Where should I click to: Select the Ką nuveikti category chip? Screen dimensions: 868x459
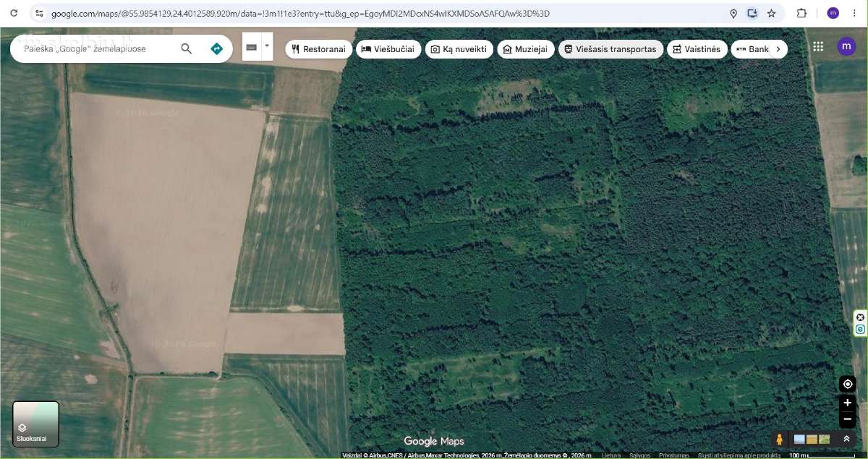[x=459, y=49]
